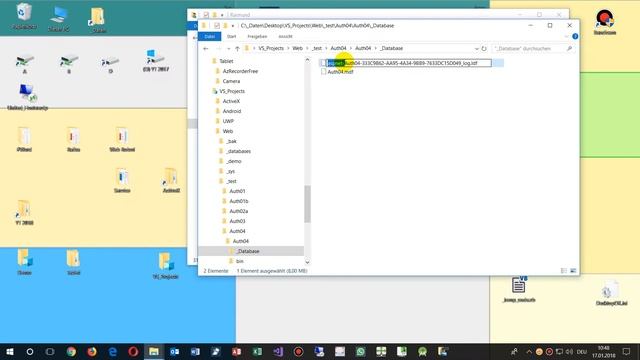640x360 pixels.
Task: Select Auth01 folder in tree
Action: [x=237, y=191]
